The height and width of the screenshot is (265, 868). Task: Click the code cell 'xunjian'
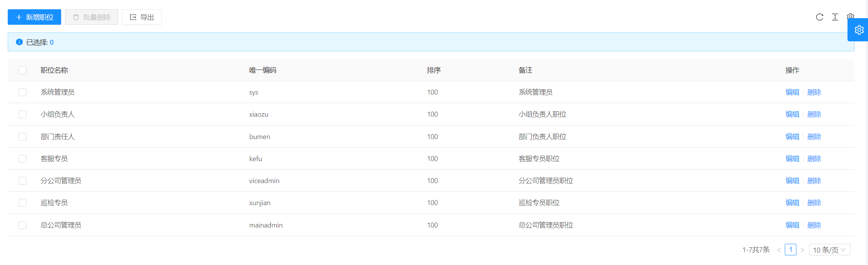click(260, 203)
